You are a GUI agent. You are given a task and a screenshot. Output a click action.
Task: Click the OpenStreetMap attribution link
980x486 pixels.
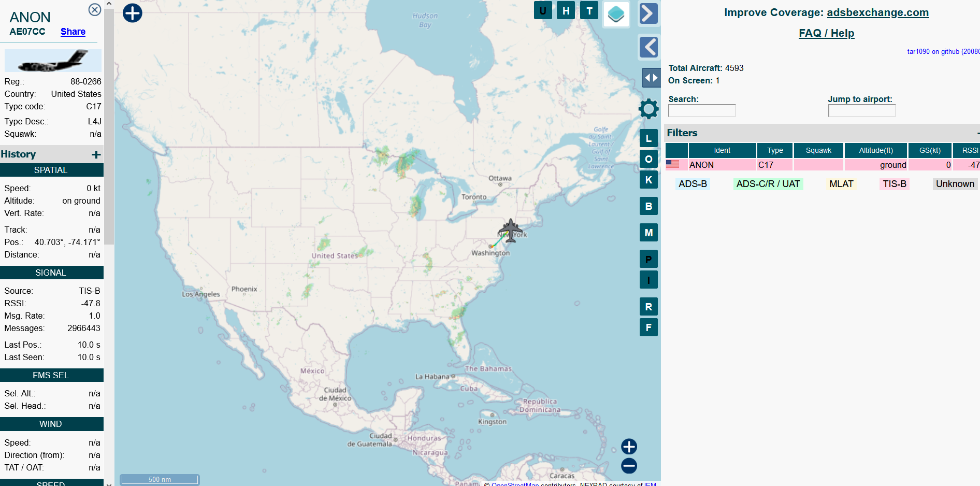[x=515, y=484]
